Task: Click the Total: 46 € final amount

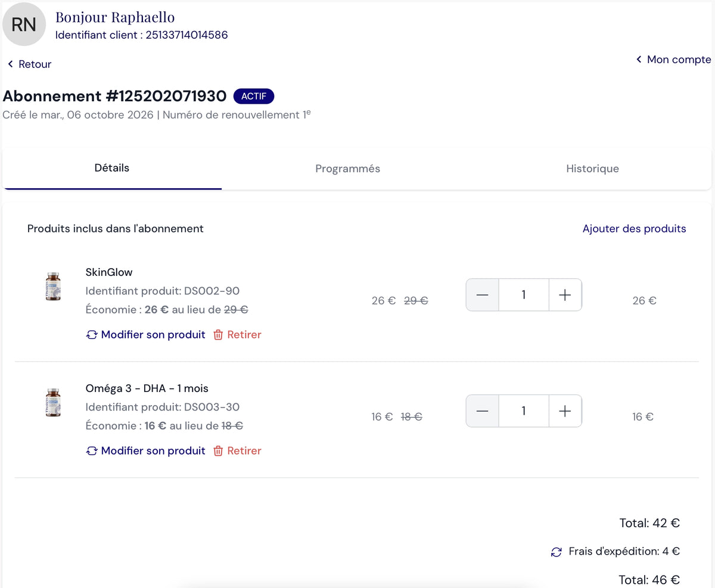Action: pos(649,580)
